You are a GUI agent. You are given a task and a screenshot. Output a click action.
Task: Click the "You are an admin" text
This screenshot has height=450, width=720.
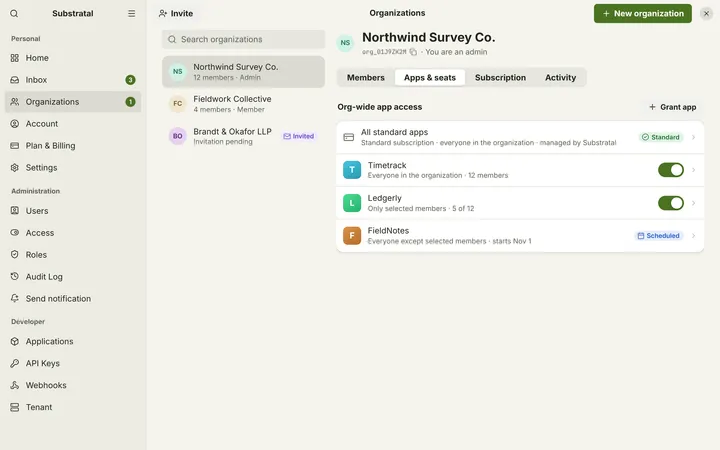pyautogui.click(x=456, y=52)
